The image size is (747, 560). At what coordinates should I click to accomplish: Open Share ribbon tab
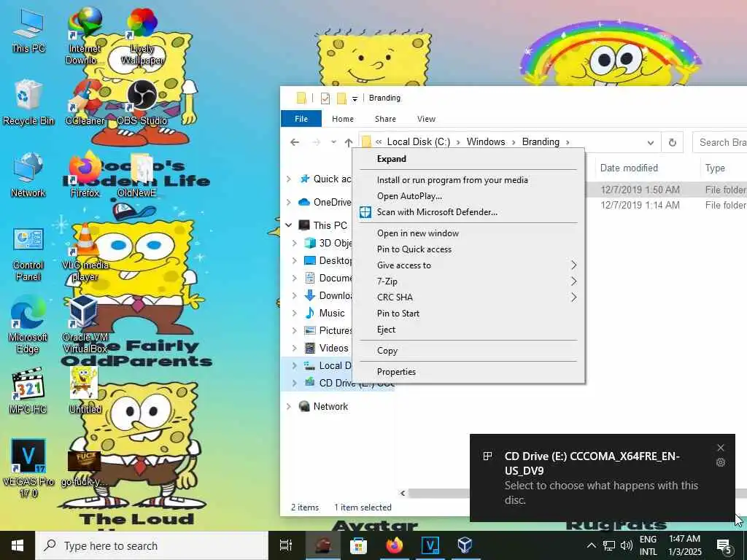click(385, 119)
